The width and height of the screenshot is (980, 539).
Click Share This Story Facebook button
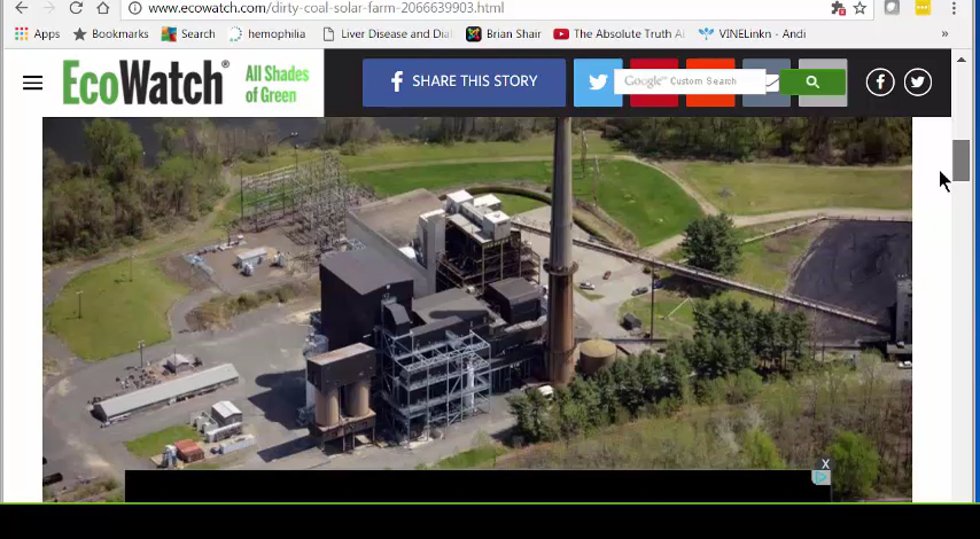(464, 82)
